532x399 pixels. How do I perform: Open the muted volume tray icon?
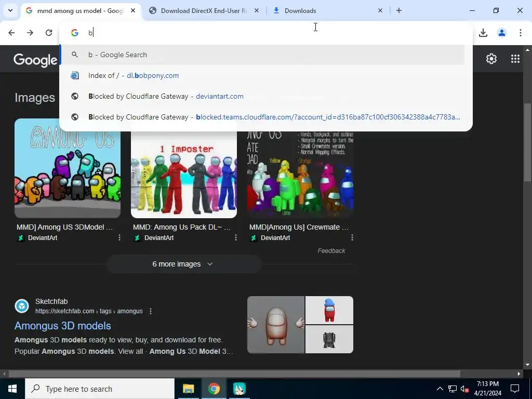coord(464,389)
